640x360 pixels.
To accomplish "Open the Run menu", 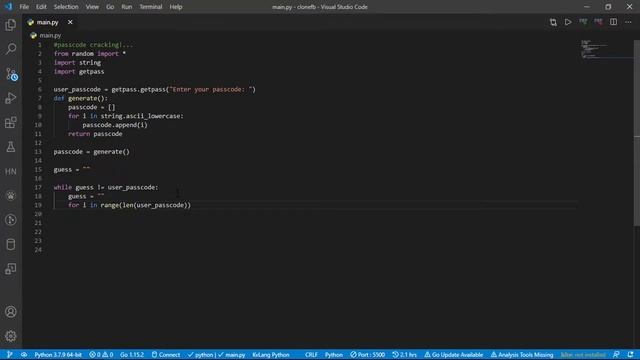I will [x=127, y=7].
